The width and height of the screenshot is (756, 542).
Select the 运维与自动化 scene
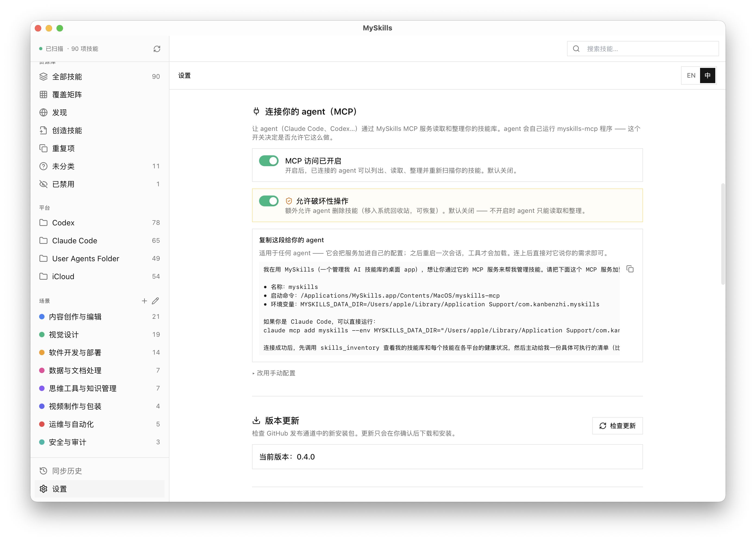(99, 424)
